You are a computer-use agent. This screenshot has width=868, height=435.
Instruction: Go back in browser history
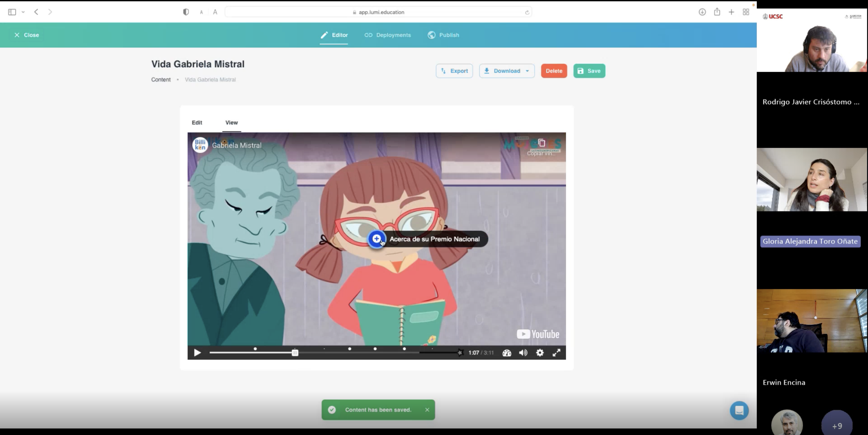tap(36, 12)
